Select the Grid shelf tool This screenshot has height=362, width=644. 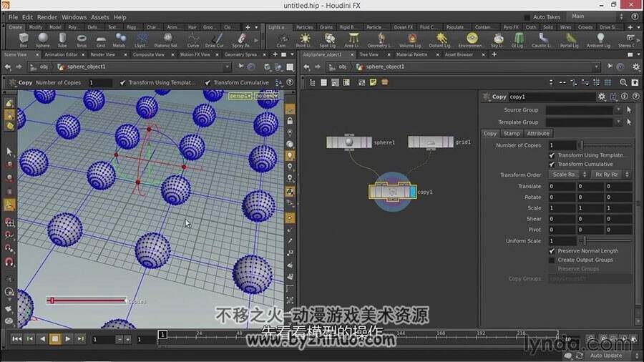point(101,40)
